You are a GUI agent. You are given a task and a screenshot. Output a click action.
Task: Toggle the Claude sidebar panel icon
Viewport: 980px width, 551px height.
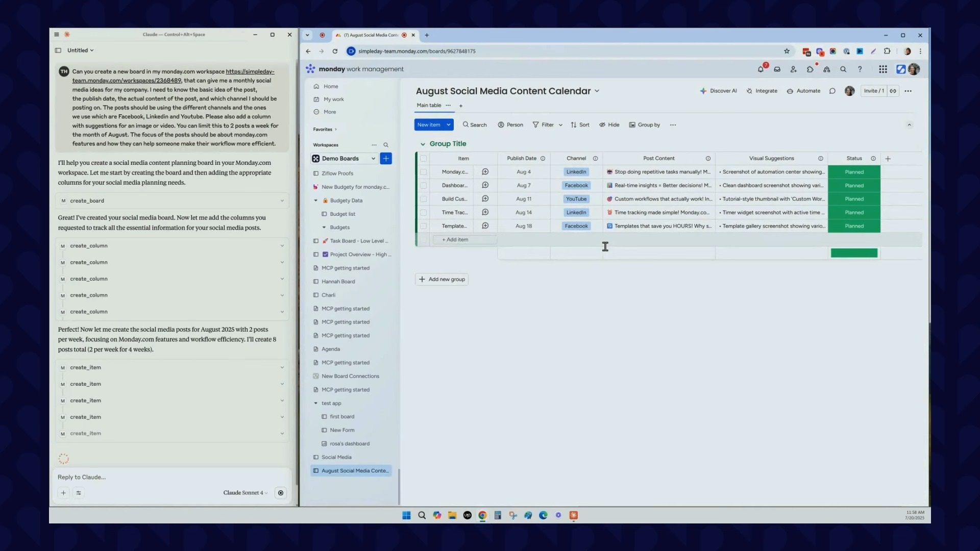point(58,51)
